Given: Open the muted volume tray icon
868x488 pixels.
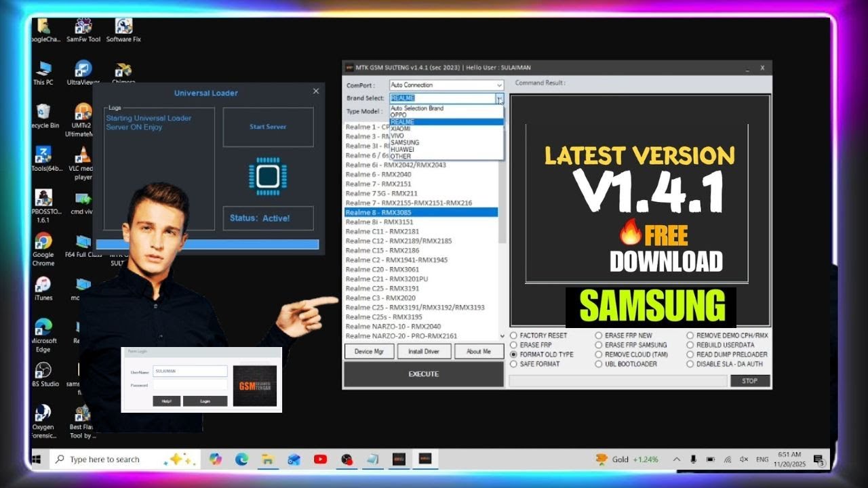Looking at the screenshot, I should 744,460.
